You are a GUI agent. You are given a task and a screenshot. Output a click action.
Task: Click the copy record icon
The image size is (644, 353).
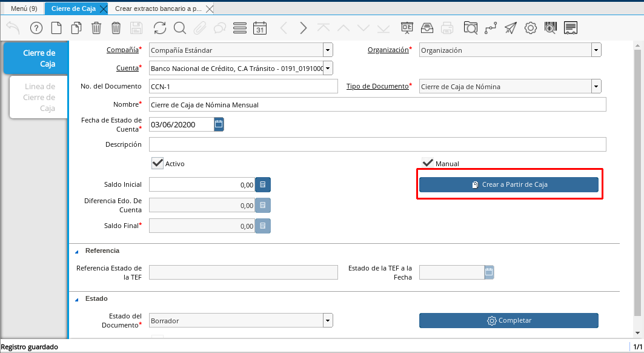[76, 28]
